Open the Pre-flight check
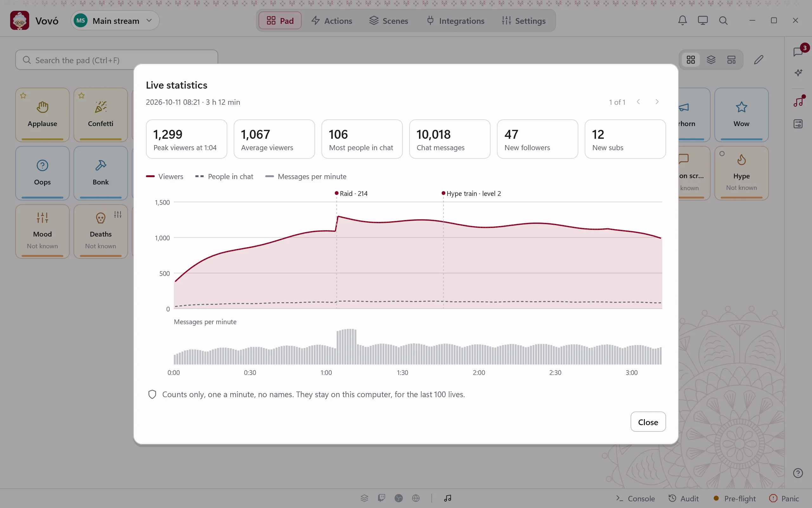Viewport: 812px width, 508px height. [x=735, y=498]
